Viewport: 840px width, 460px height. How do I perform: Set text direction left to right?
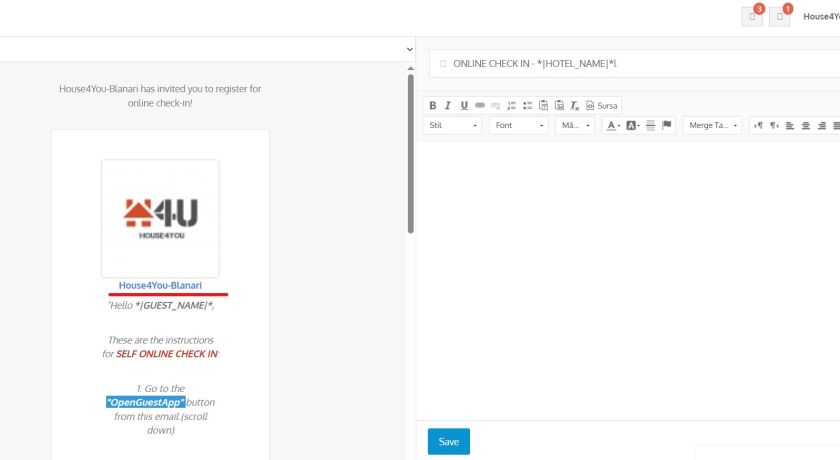(758, 125)
